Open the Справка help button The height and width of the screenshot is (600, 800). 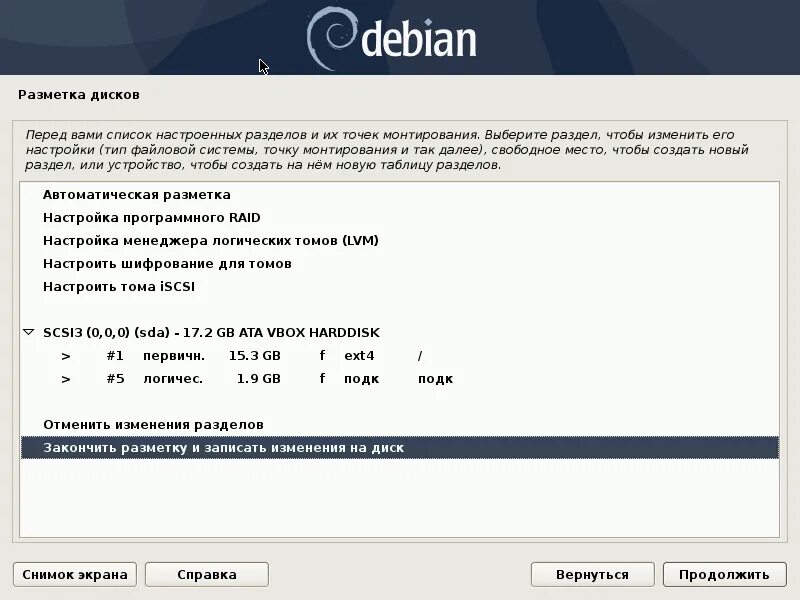207,574
